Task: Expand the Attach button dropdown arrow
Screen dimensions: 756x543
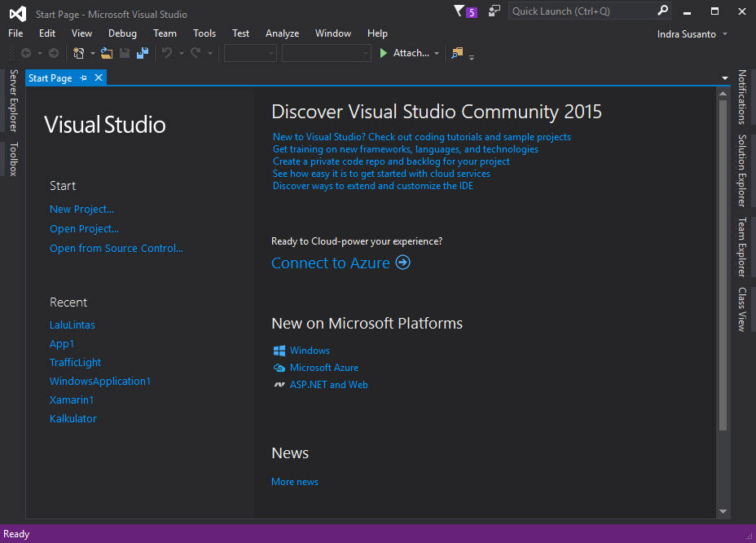Action: click(437, 54)
